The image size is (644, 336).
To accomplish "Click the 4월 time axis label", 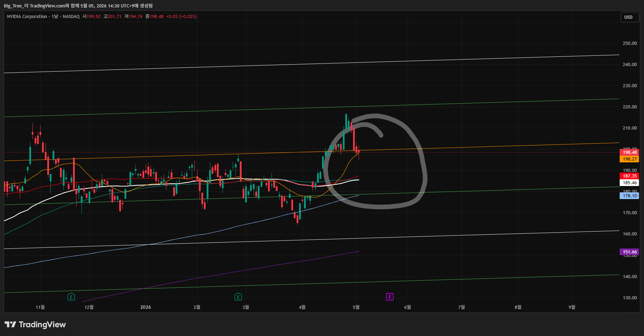I will (x=302, y=307).
